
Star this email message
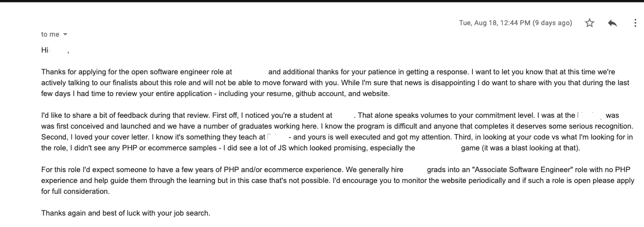pyautogui.click(x=590, y=23)
